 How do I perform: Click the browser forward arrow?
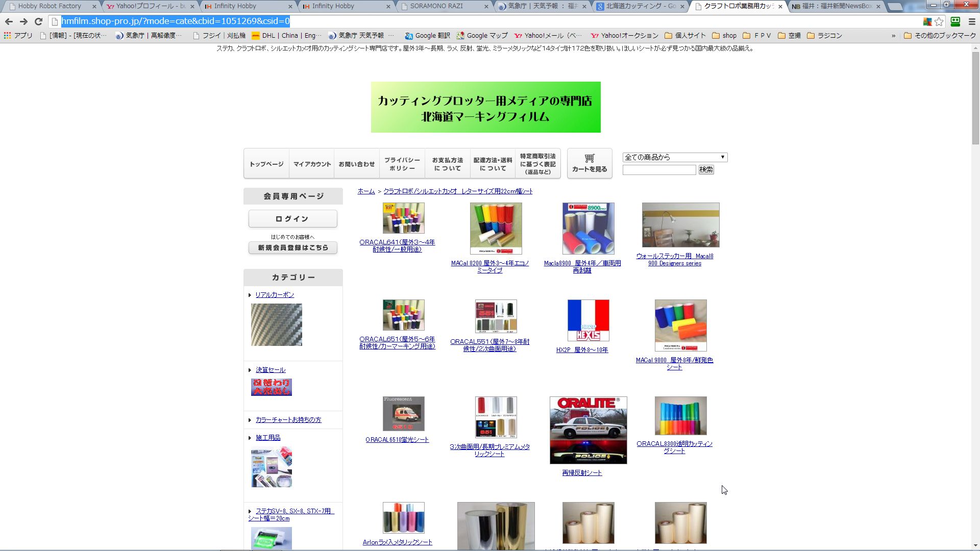tap(23, 21)
